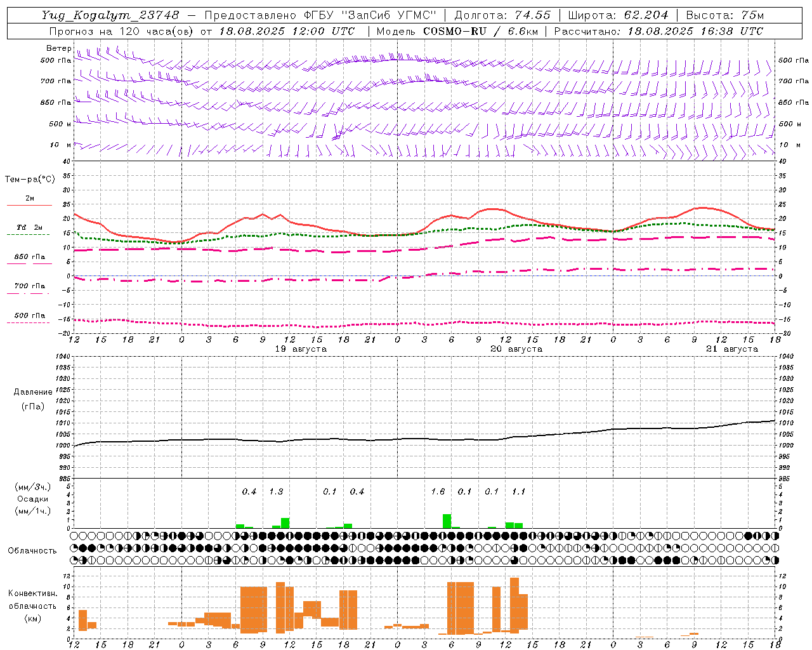Click the "(км)" convective units label
The image size is (812, 650).
[x=32, y=618]
